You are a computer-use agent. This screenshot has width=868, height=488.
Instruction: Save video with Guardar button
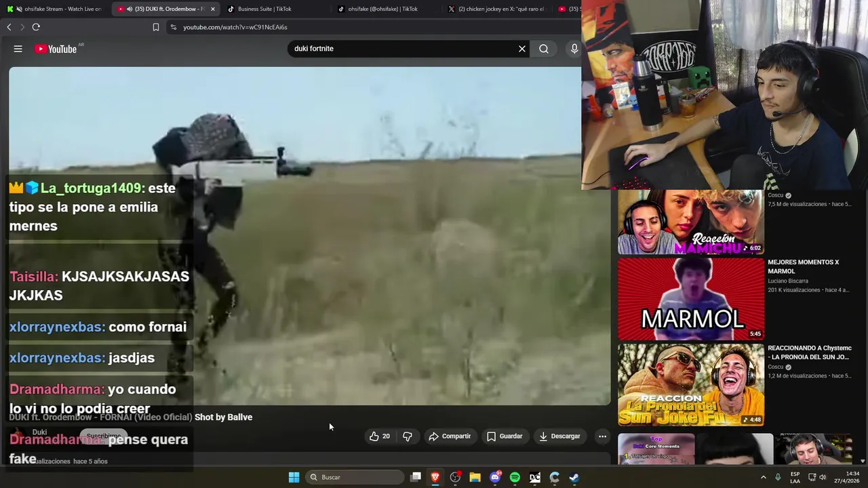(505, 436)
